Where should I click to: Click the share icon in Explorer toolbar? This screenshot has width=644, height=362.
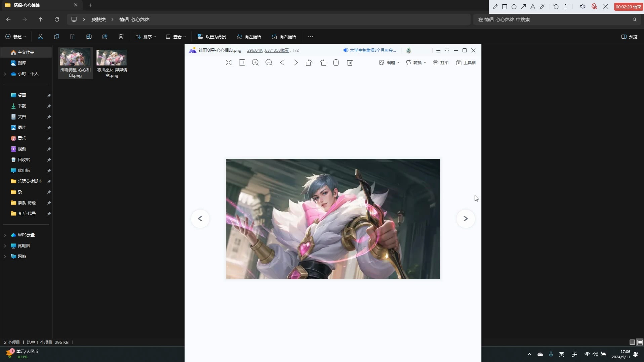[x=105, y=37]
